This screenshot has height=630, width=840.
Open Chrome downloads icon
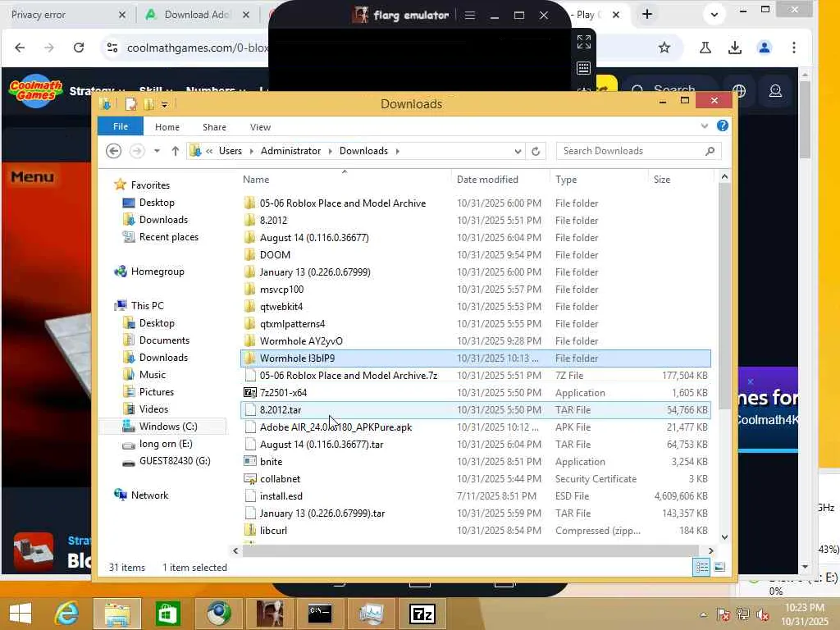click(735, 48)
